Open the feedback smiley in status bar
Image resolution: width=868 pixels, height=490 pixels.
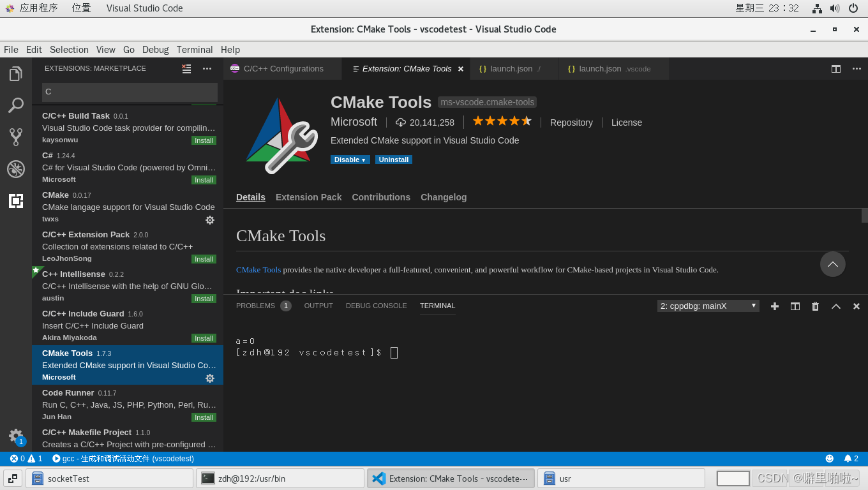(x=830, y=458)
